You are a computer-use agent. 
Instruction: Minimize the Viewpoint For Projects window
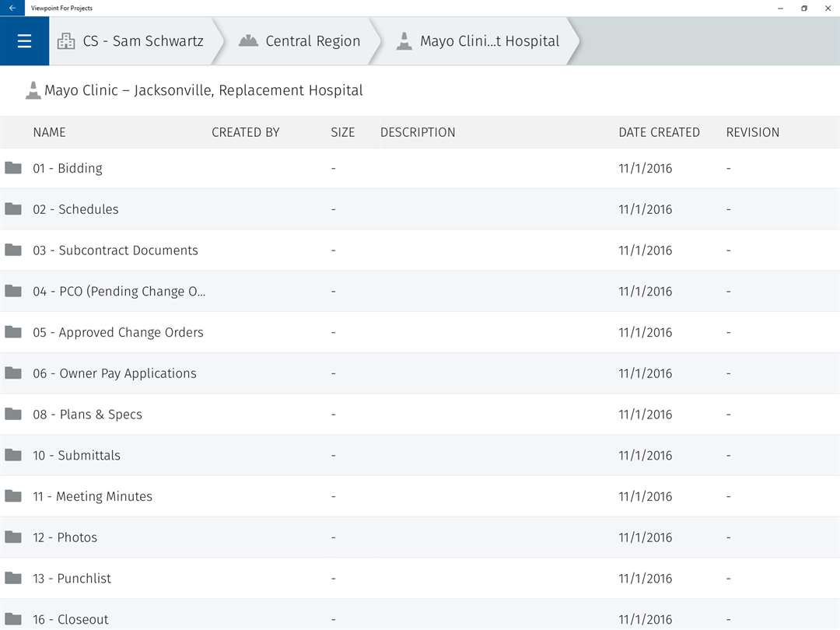(781, 8)
